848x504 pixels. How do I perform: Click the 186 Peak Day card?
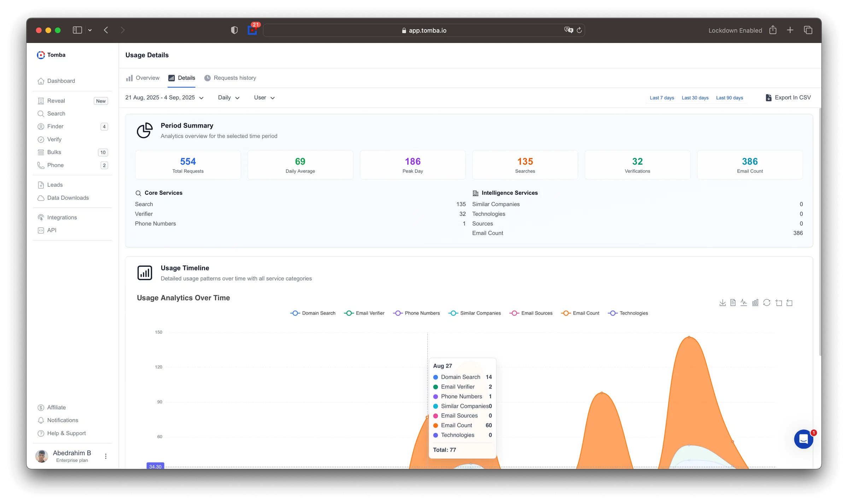pyautogui.click(x=413, y=165)
